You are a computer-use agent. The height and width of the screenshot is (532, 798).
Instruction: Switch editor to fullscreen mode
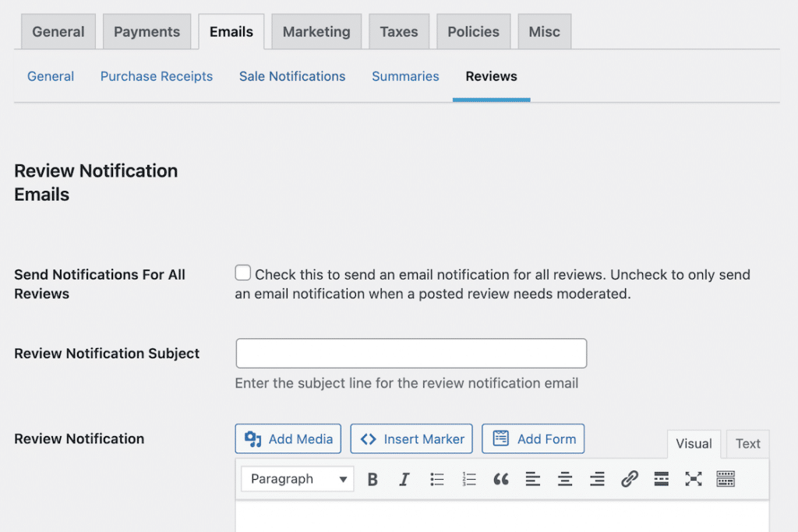[x=693, y=478]
